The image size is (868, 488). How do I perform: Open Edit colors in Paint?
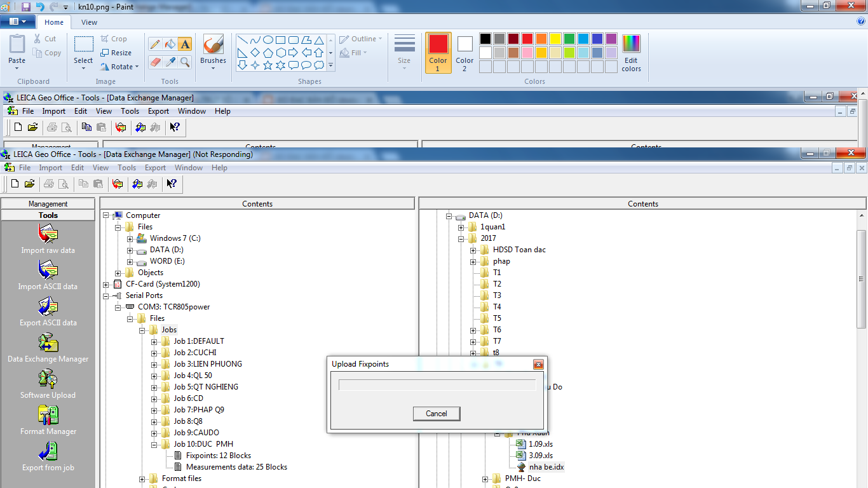[631, 53]
